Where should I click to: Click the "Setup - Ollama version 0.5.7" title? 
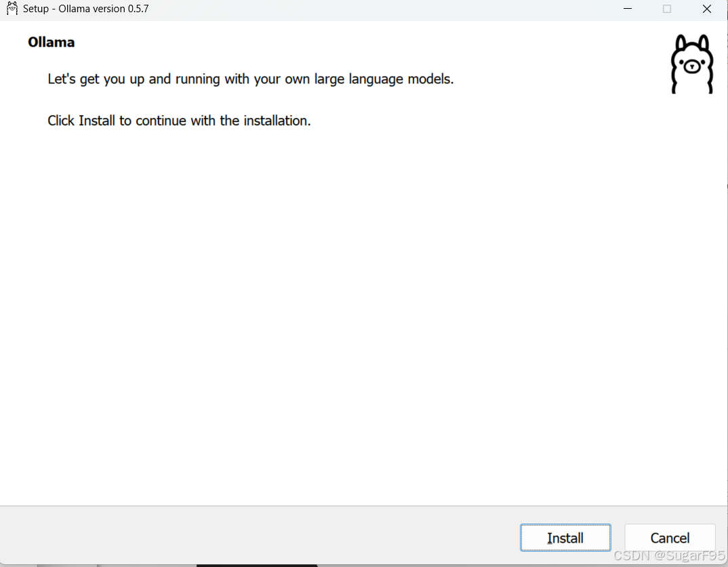[86, 9]
